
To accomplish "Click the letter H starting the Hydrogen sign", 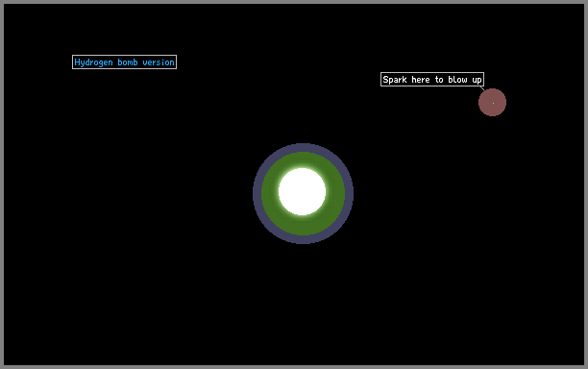I will 77,62.
